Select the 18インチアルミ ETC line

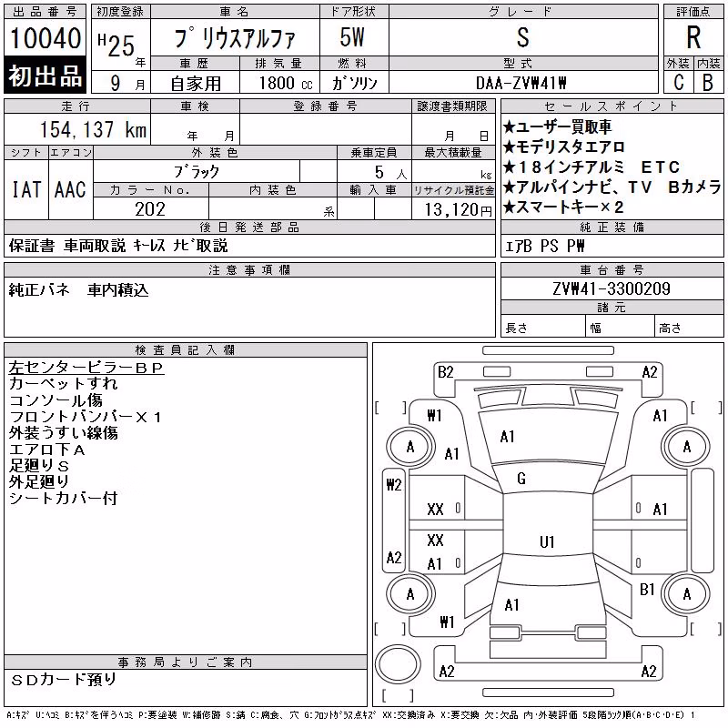(591, 167)
